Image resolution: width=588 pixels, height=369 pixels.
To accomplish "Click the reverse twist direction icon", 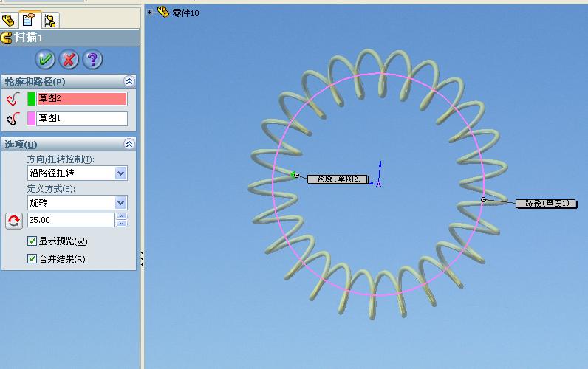I will (14, 221).
